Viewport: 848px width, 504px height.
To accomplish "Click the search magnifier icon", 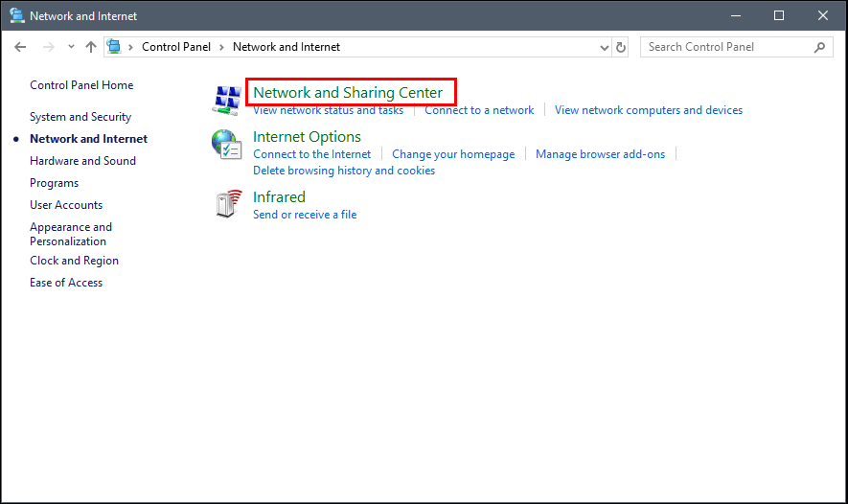I will point(820,47).
